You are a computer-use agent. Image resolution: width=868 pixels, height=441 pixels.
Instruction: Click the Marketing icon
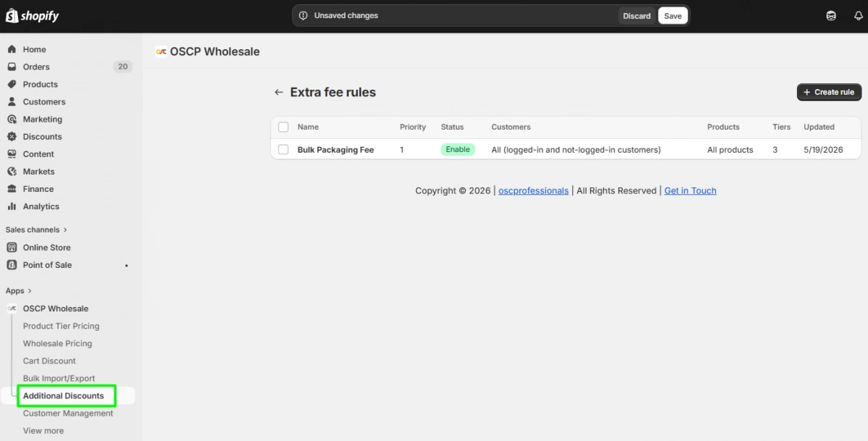click(12, 119)
